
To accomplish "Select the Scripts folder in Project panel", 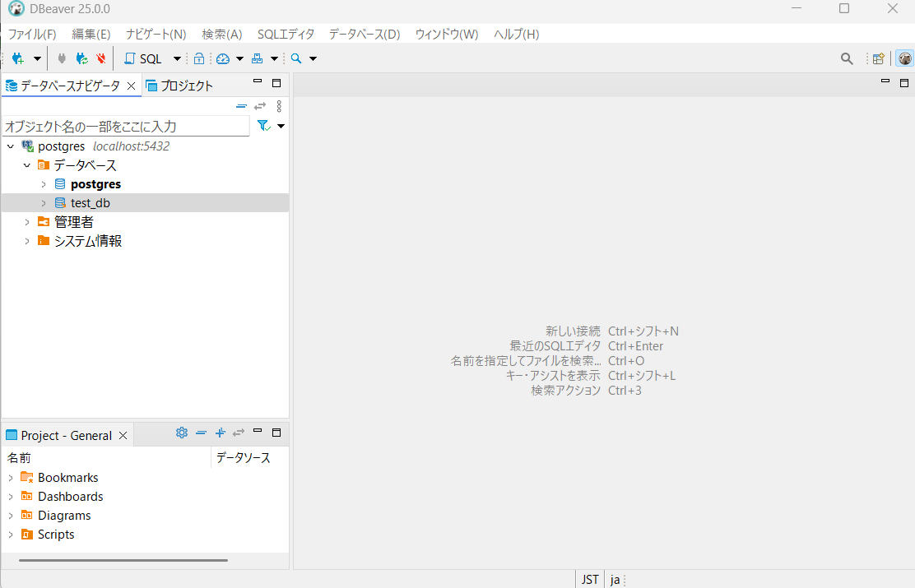I will pos(56,535).
